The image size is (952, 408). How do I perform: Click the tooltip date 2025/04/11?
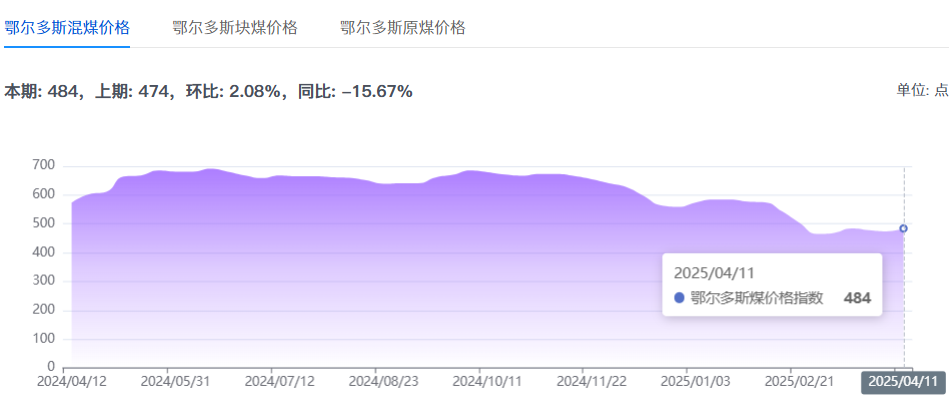pyautogui.click(x=714, y=273)
